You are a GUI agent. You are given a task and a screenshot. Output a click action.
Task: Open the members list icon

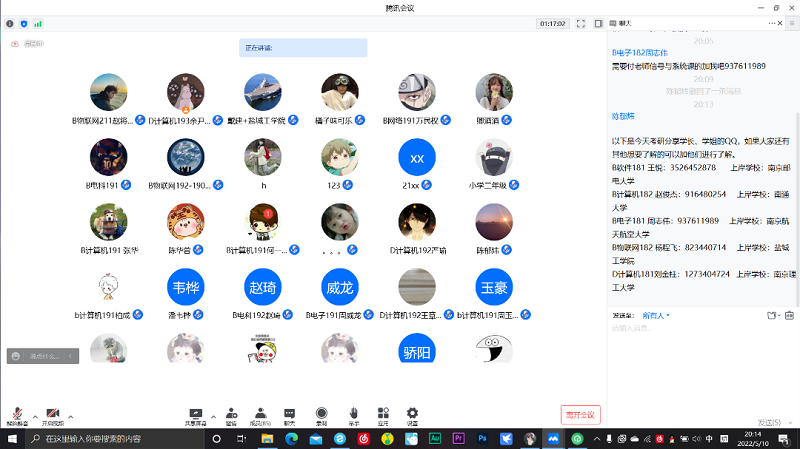coord(260,413)
